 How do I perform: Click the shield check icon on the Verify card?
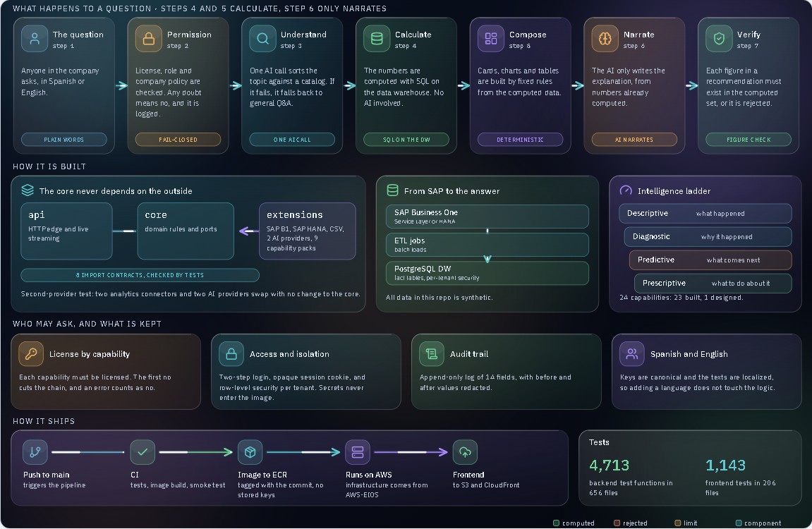point(720,39)
